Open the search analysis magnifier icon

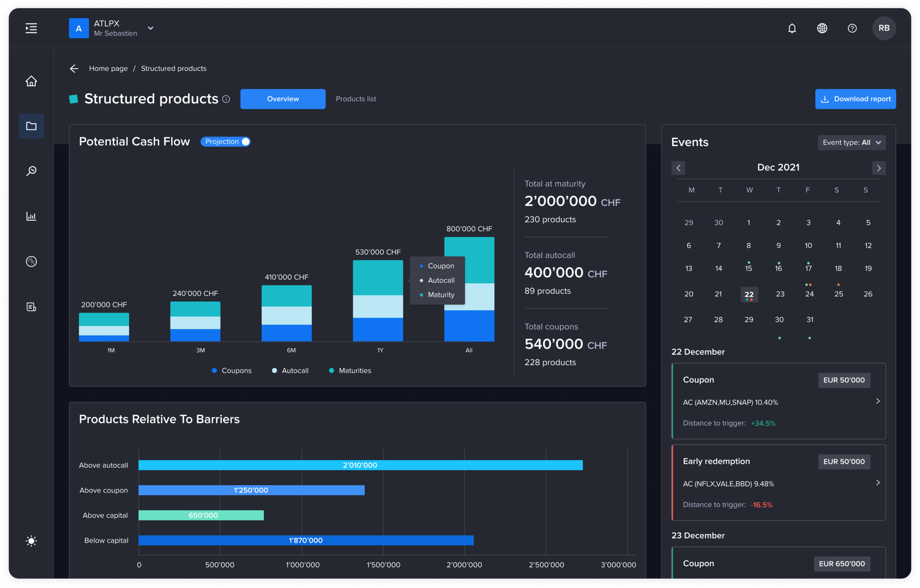(x=31, y=171)
